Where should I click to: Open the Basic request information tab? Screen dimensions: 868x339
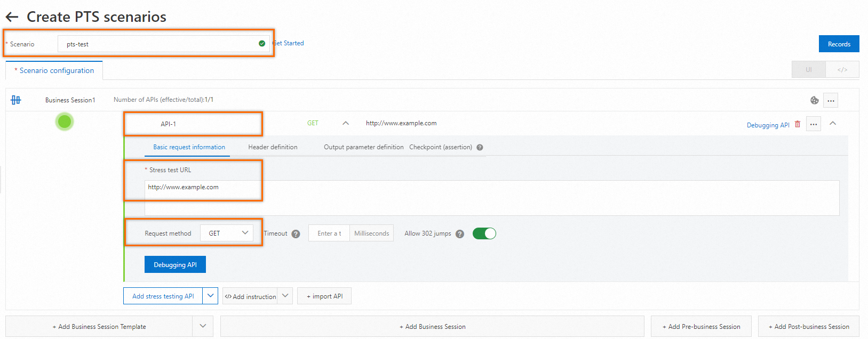189,147
